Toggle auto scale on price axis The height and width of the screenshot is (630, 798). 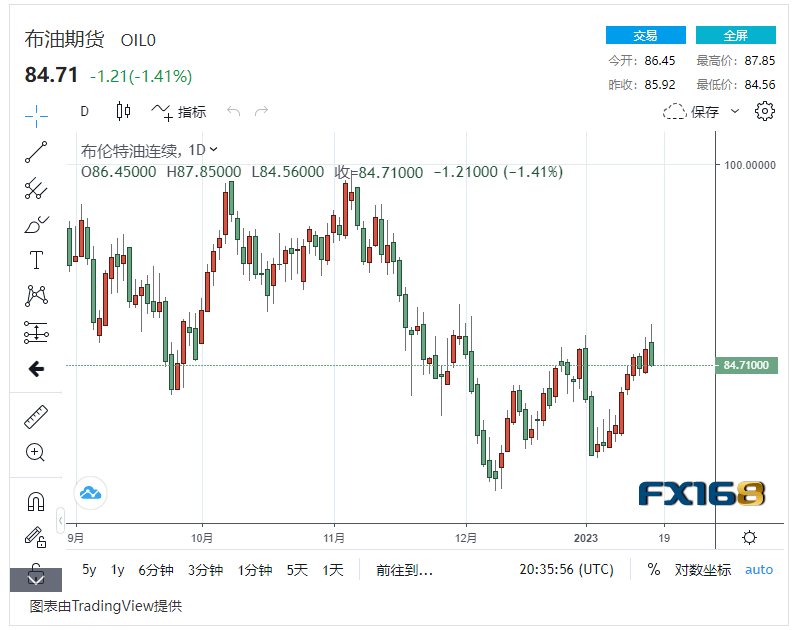tap(759, 570)
